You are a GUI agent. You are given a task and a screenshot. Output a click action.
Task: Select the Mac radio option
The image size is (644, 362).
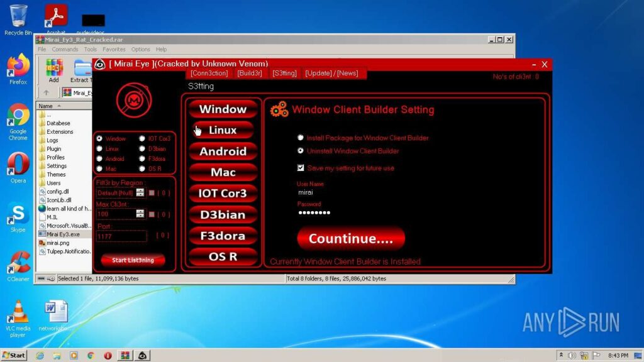coord(99,168)
